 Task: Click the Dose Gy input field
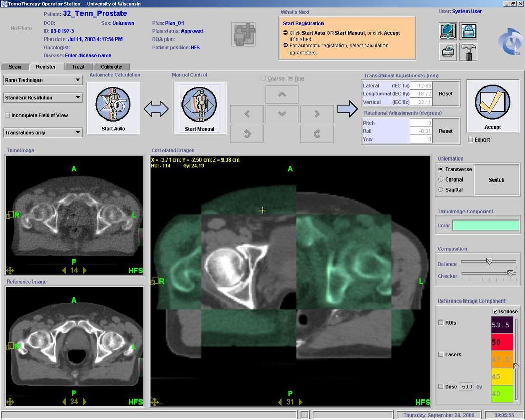[x=467, y=387]
